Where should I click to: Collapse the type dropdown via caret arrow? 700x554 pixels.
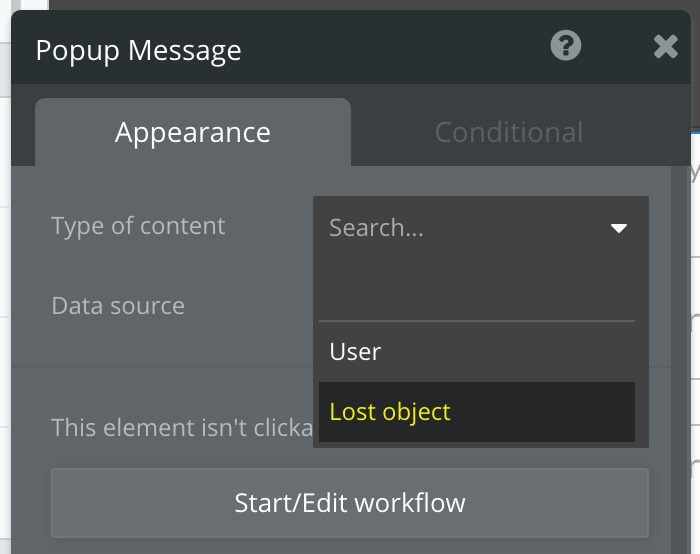tap(619, 228)
